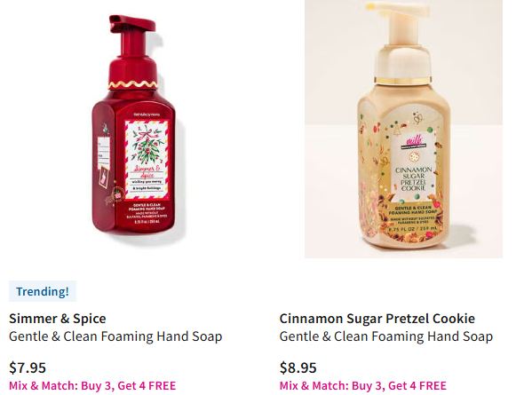
Task: Open the Simmer & Spice product title
Action: click(x=58, y=319)
